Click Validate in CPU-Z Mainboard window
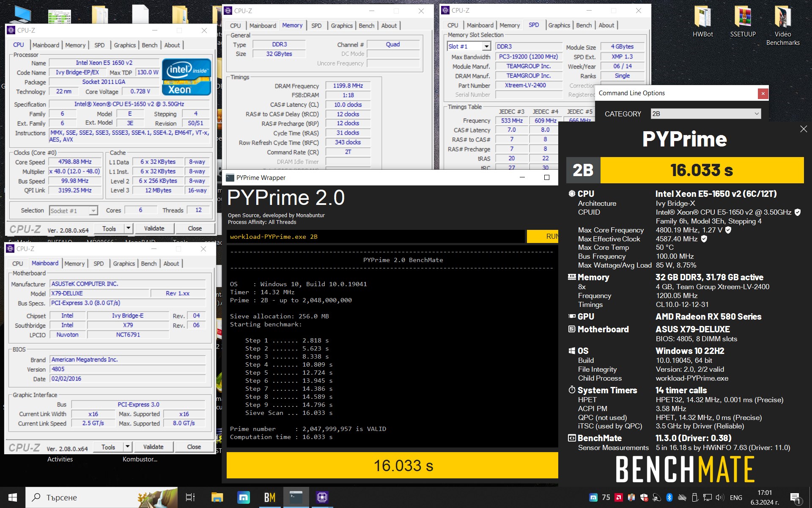This screenshot has height=508, width=812. [153, 447]
